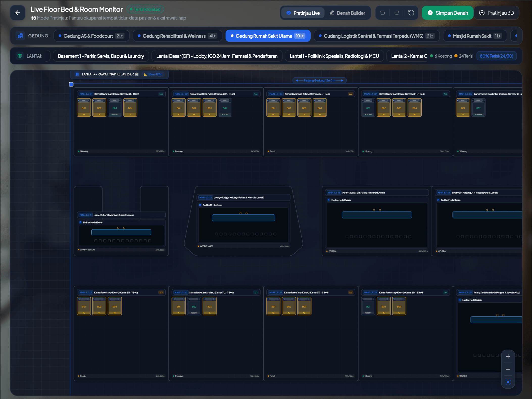Open Basement 1 floor tab
532x399 pixels.
(101, 56)
